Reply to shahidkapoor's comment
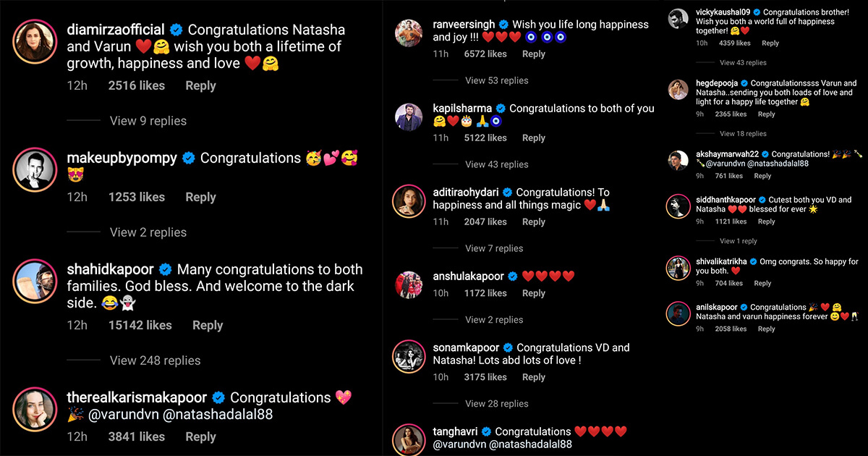868x456 pixels. [x=208, y=326]
